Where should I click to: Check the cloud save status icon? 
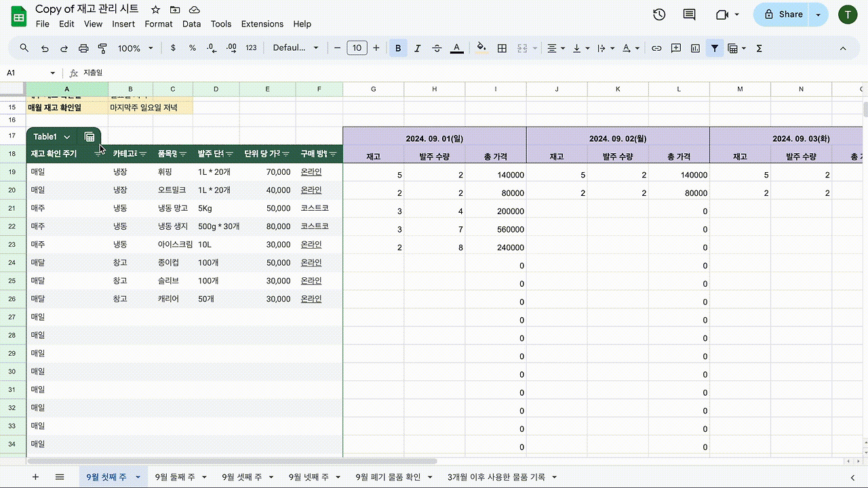[x=195, y=9]
